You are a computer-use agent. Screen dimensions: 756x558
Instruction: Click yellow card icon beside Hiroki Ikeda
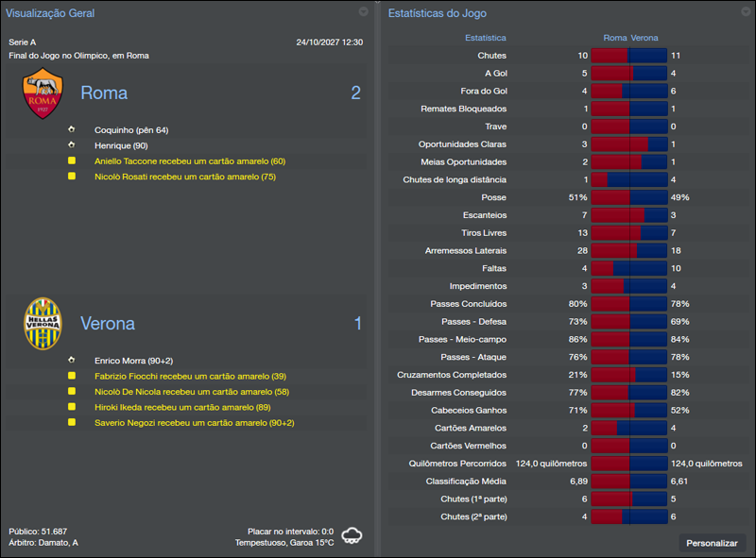tap(71, 407)
